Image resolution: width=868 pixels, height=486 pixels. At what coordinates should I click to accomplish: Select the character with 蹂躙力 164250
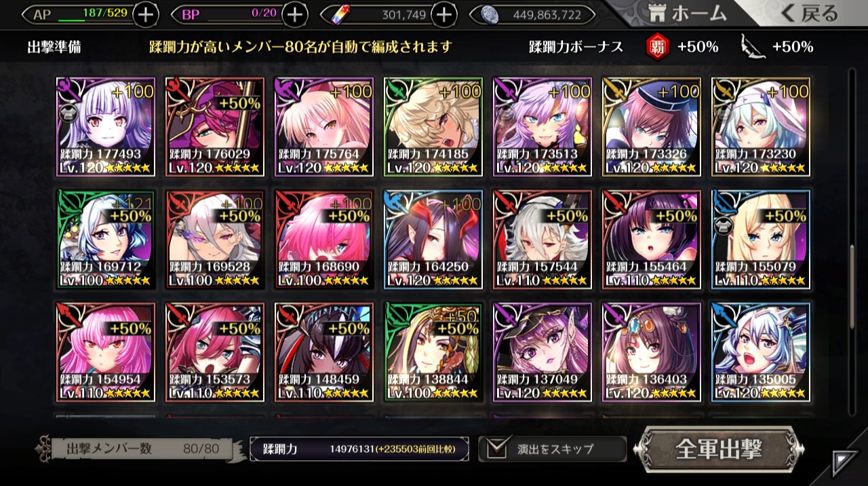tap(433, 240)
